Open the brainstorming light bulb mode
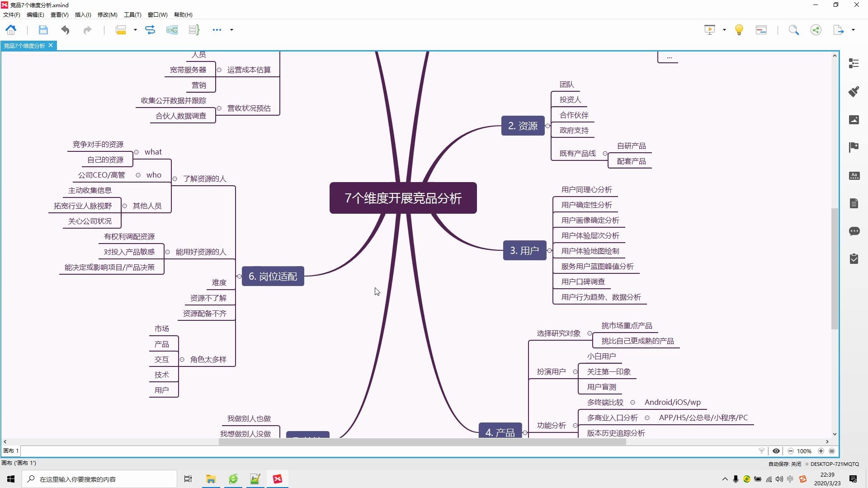 (739, 30)
